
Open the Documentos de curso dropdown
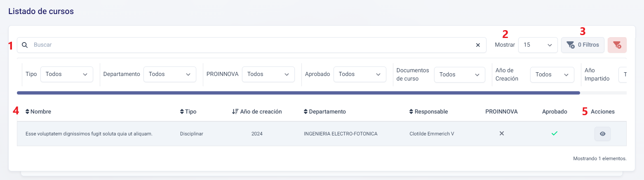tap(460, 75)
